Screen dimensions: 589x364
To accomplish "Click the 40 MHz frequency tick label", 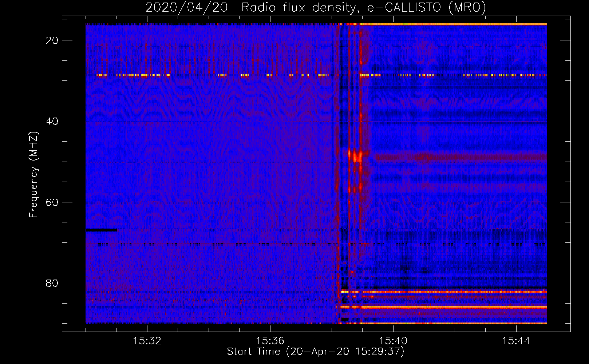I will pyautogui.click(x=52, y=121).
